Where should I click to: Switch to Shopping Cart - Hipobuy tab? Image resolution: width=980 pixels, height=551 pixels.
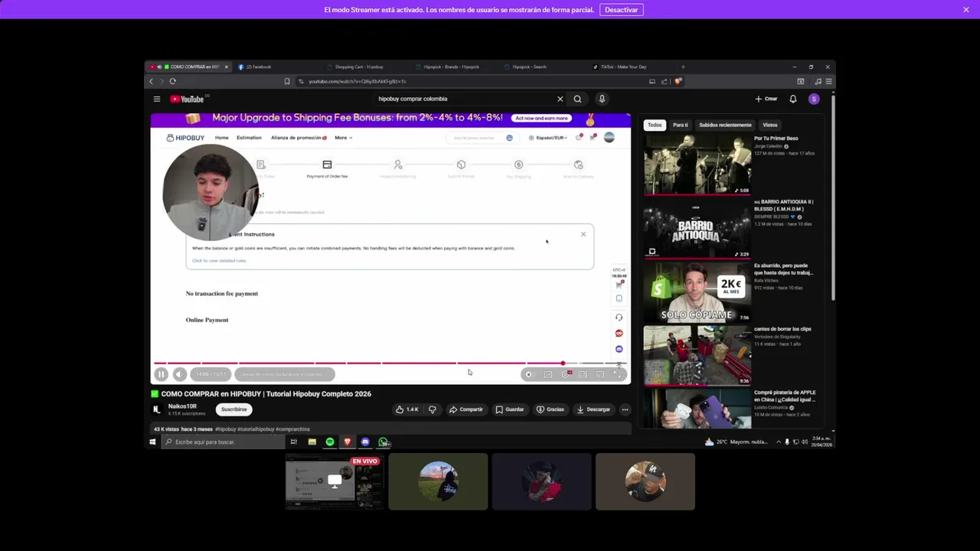coord(365,67)
